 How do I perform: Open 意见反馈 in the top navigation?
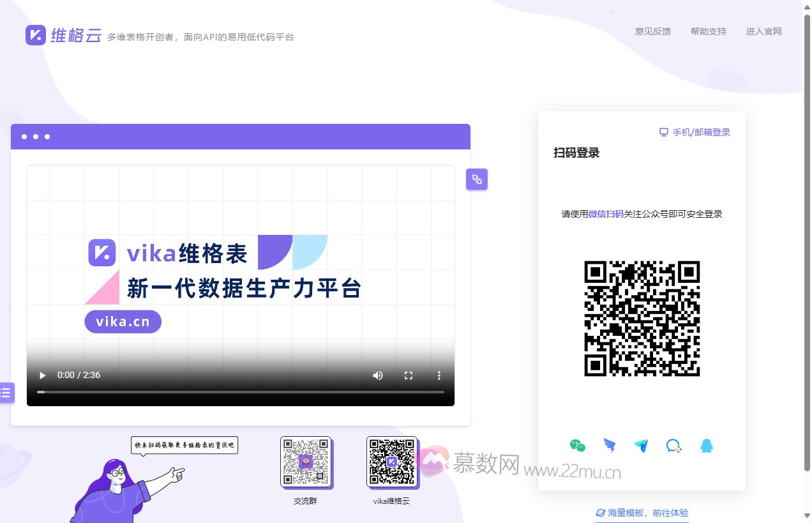click(x=652, y=31)
